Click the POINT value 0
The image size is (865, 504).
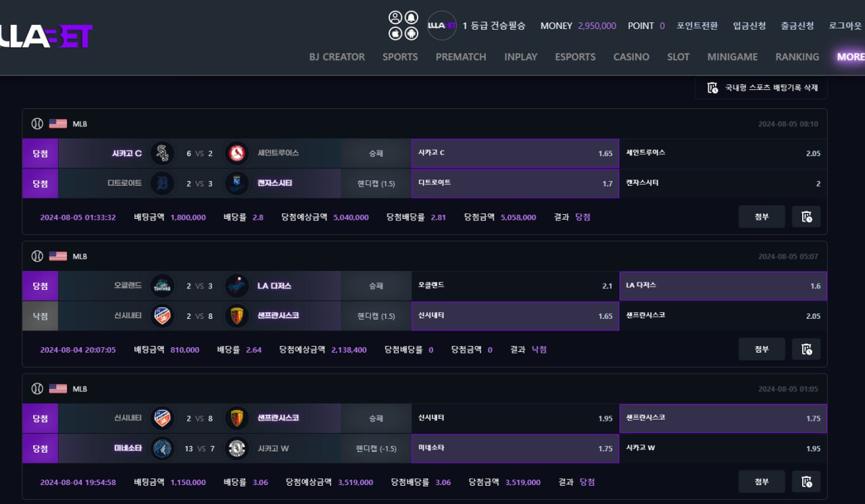point(662,26)
